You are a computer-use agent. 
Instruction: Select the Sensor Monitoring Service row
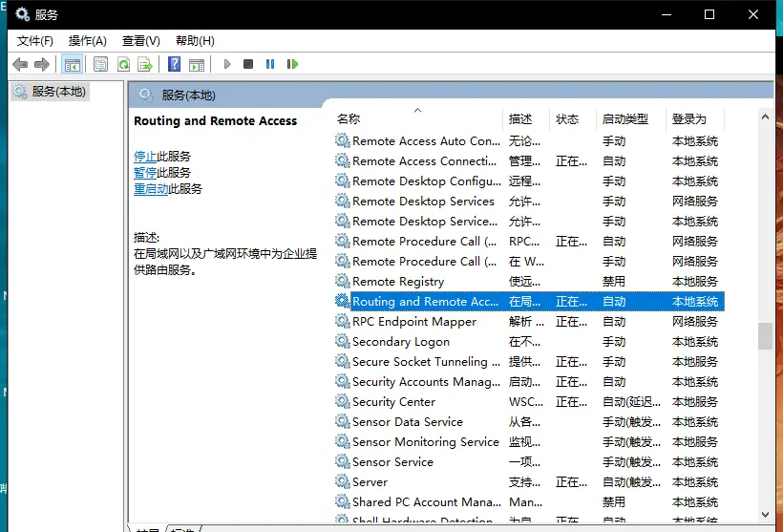click(x=529, y=441)
